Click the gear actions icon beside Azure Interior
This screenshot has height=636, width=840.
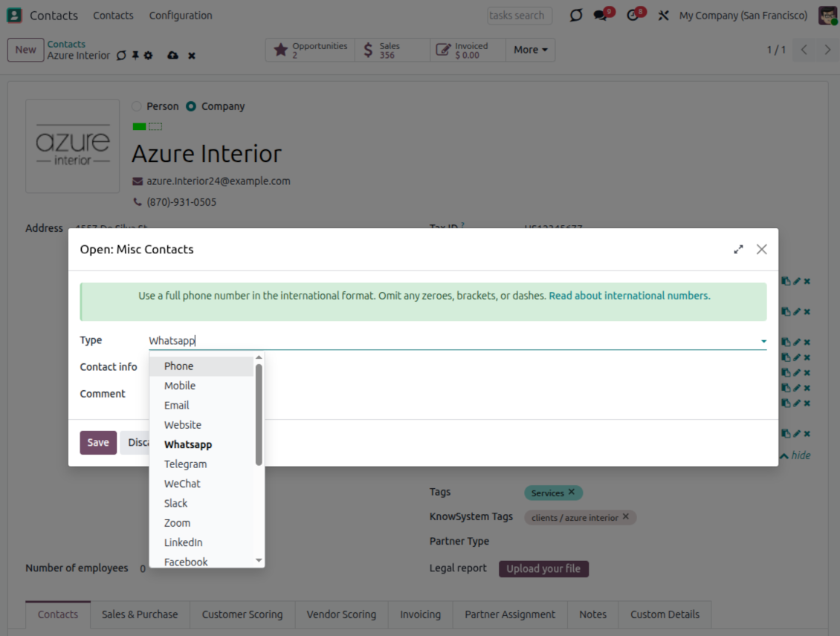click(x=149, y=56)
